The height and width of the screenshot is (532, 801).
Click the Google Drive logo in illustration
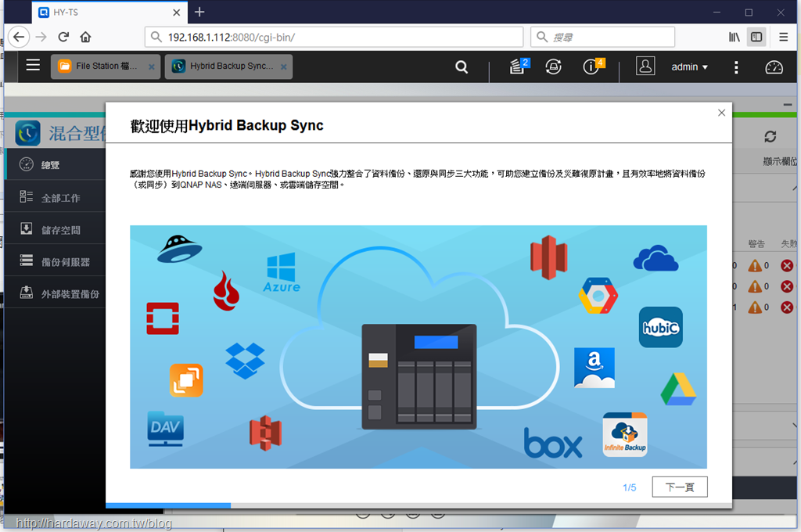click(678, 390)
